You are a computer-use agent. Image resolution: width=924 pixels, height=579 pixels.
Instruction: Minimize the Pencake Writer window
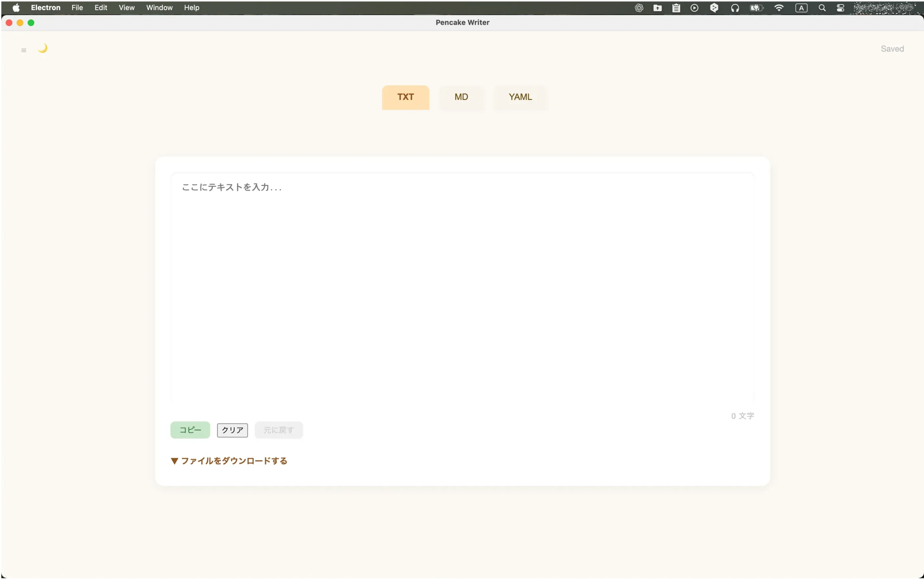(20, 23)
